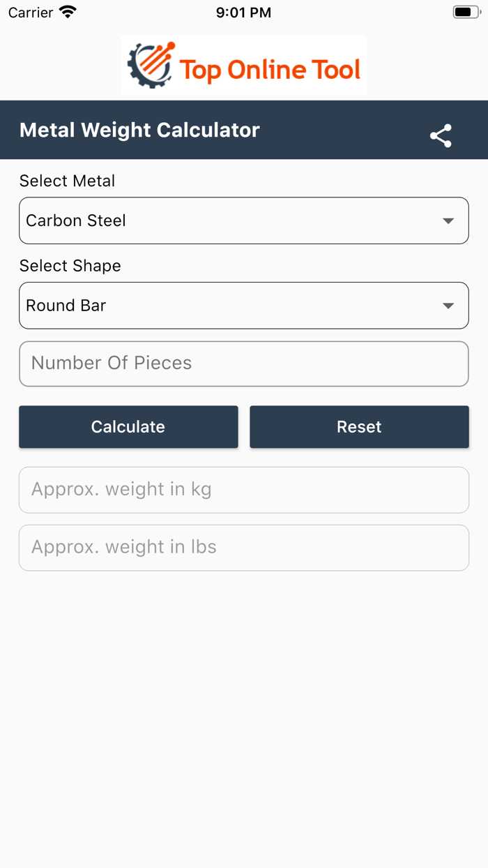Tap the share icon in the header
488x868 pixels.
point(441,136)
